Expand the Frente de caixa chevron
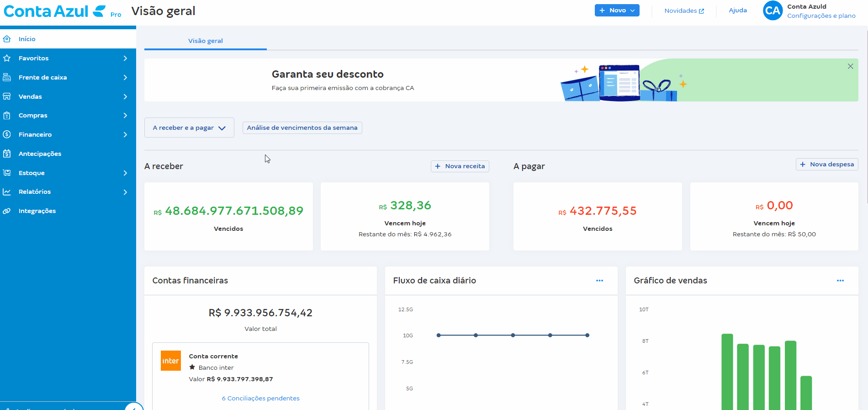Viewport: 868px width, 410px height. tap(125, 77)
